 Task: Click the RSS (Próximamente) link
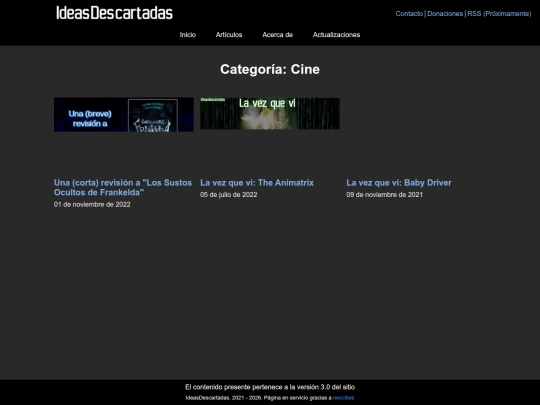[499, 14]
